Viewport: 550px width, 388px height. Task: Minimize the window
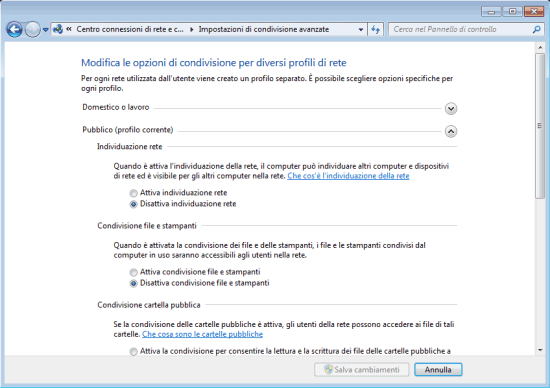(x=491, y=12)
